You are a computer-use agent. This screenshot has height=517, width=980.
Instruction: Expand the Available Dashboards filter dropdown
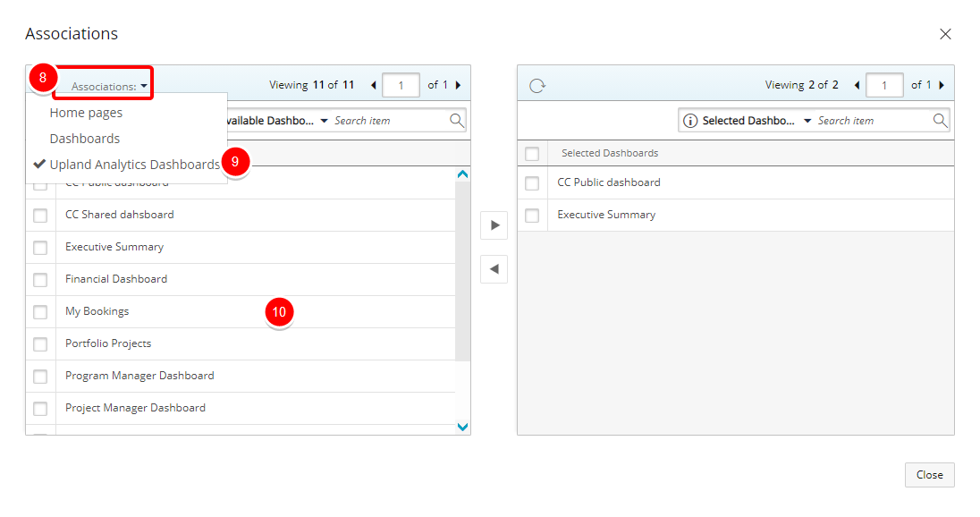(x=324, y=121)
